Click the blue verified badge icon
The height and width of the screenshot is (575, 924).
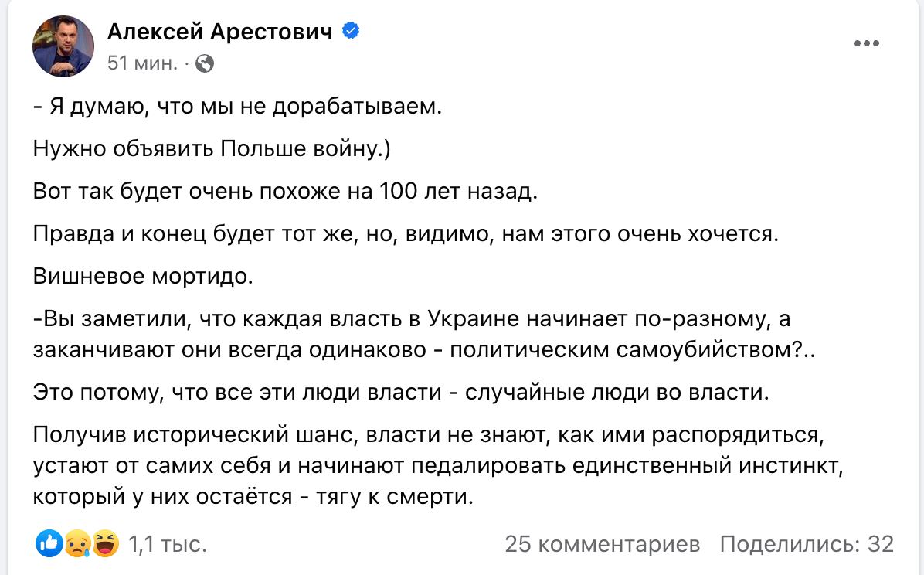click(350, 31)
